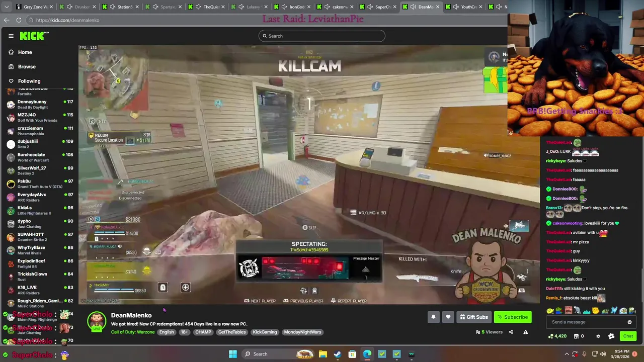Unmute the IronGod tab speaker icon
Image resolution: width=644 pixels, height=362 pixels.
pyautogui.click(x=284, y=7)
